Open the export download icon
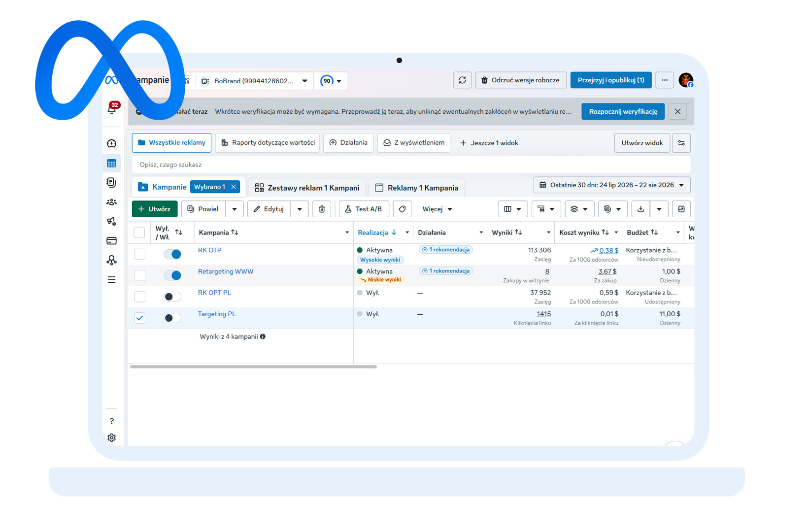 tap(640, 209)
